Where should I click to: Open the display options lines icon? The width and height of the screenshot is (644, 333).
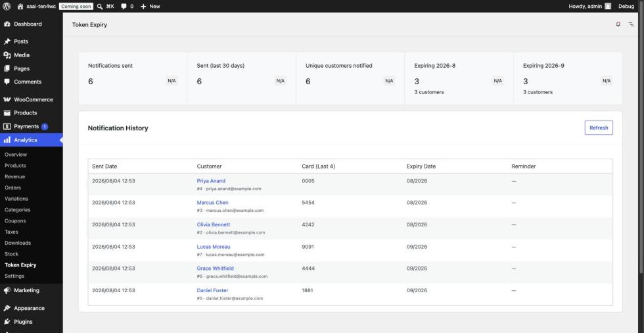[x=632, y=24]
